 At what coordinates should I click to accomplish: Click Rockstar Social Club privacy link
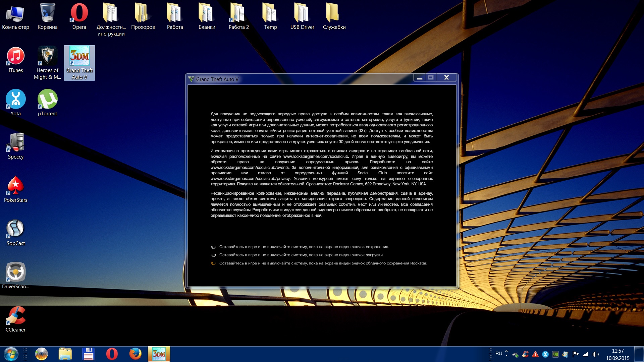(x=248, y=179)
